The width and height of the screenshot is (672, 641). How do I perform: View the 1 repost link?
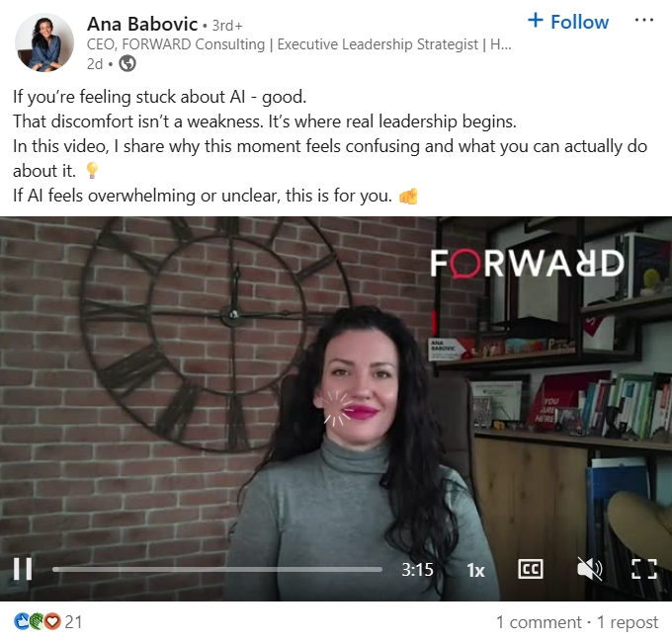click(628, 622)
